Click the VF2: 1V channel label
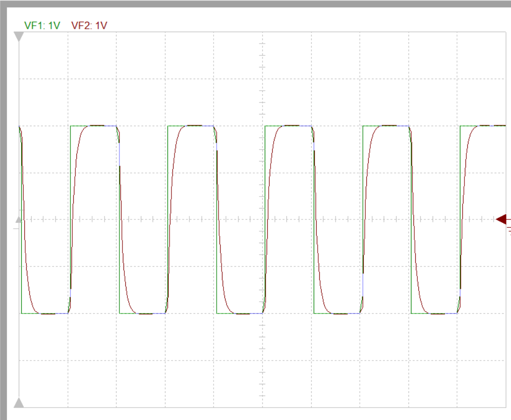This screenshot has height=420, width=511. click(89, 26)
